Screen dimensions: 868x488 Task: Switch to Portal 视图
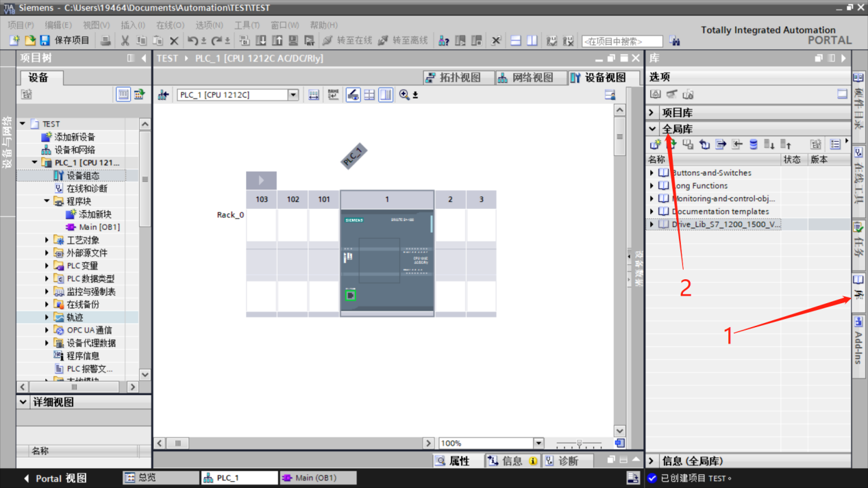click(55, 478)
